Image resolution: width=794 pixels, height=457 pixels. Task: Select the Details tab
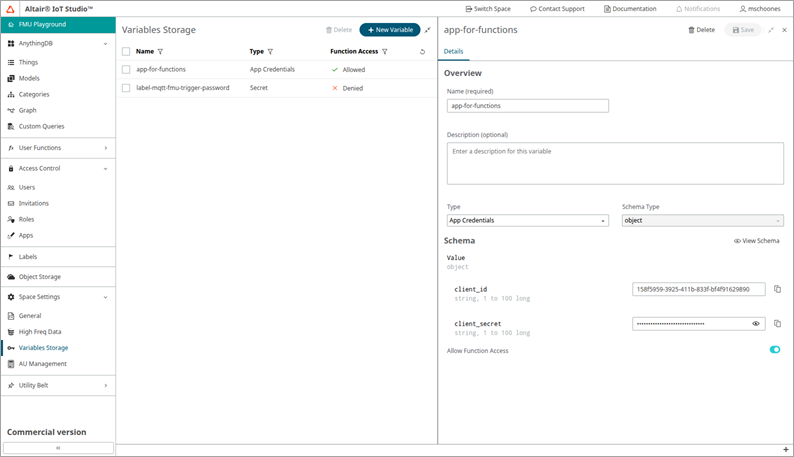pos(453,51)
